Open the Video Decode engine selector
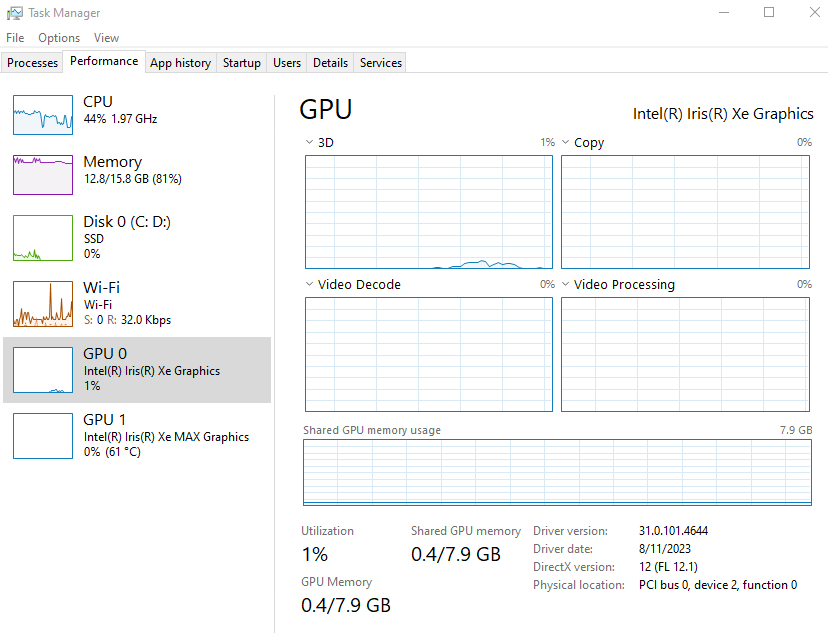Image resolution: width=828 pixels, height=641 pixels. point(309,284)
